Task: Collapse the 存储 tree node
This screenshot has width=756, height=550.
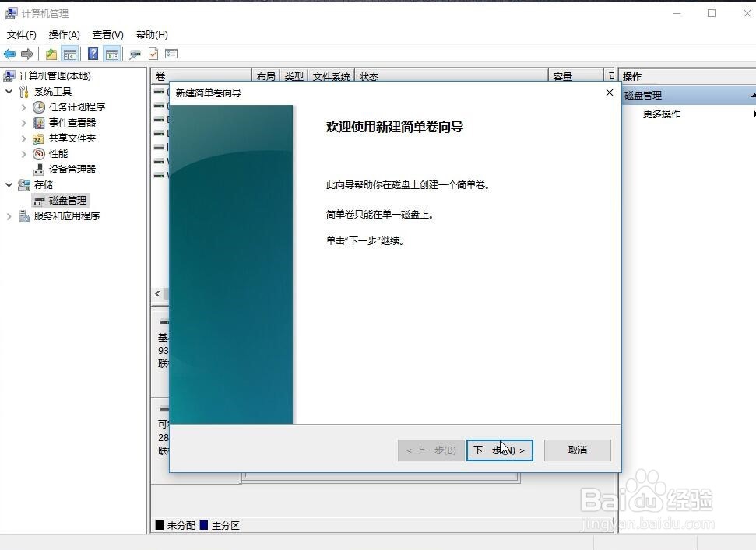Action: tap(9, 185)
